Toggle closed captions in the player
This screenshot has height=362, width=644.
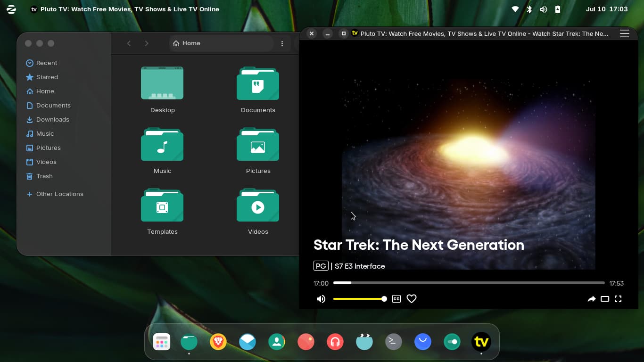396,299
